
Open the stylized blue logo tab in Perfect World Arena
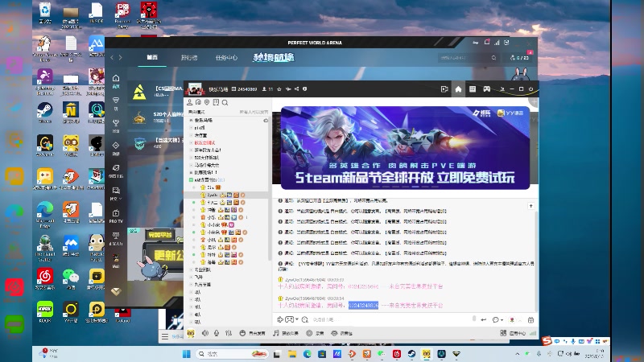click(x=274, y=57)
